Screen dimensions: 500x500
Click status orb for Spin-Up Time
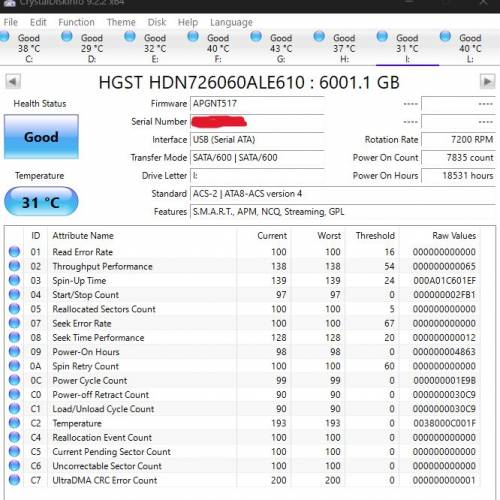14,280
